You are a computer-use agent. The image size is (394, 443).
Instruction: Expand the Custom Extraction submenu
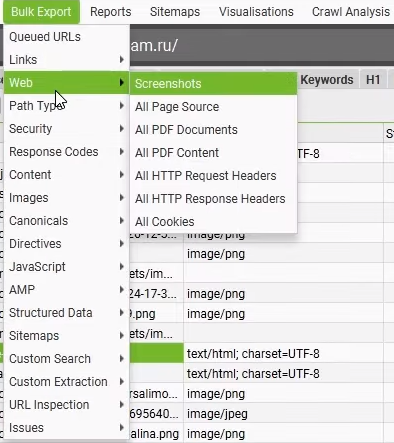66,382
